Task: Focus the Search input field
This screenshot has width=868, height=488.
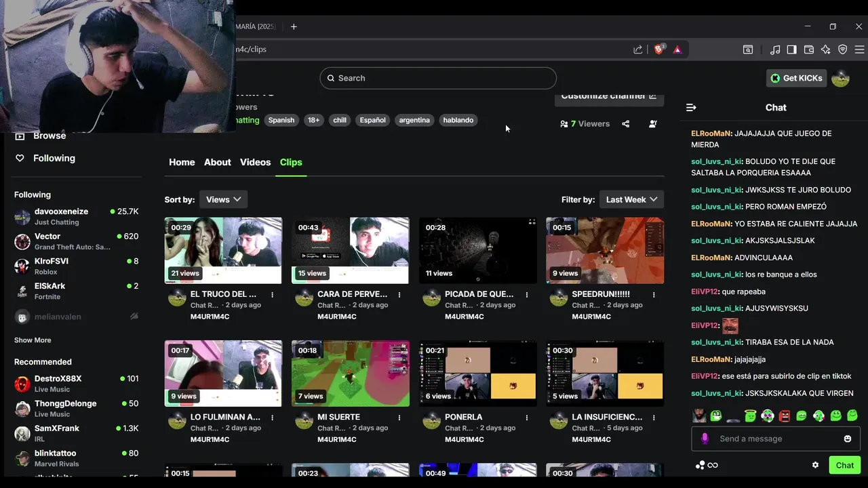Action: 438,78
